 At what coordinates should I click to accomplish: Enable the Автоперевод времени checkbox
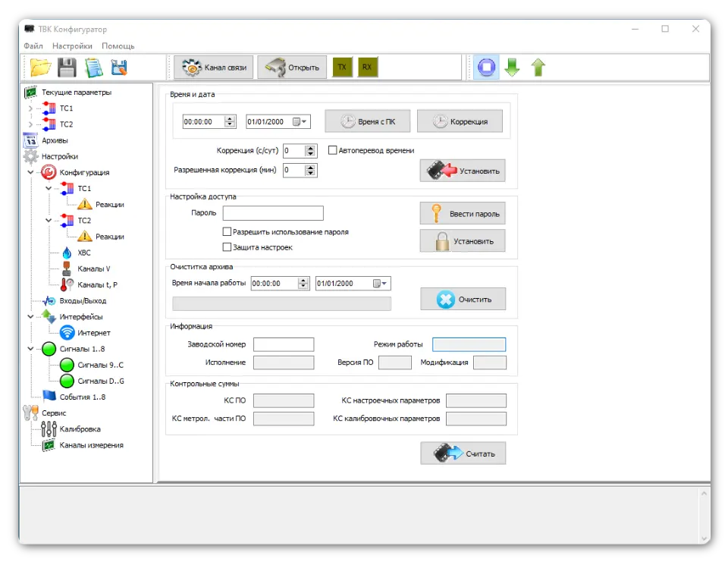pos(333,150)
